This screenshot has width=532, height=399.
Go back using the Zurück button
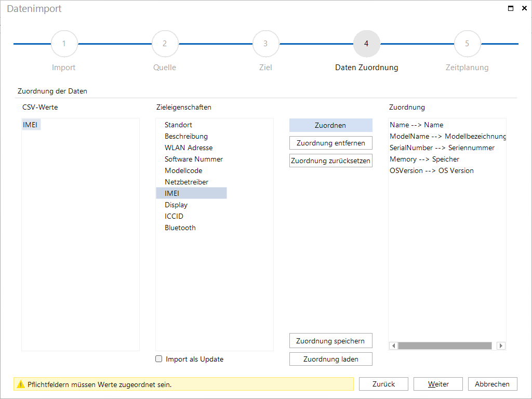click(x=384, y=384)
